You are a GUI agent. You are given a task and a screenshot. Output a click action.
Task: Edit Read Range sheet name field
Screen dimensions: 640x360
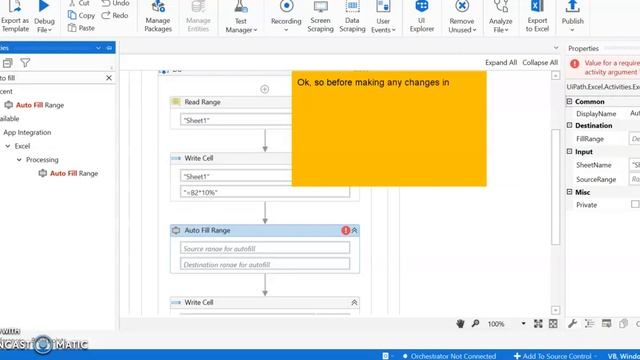coord(236,120)
